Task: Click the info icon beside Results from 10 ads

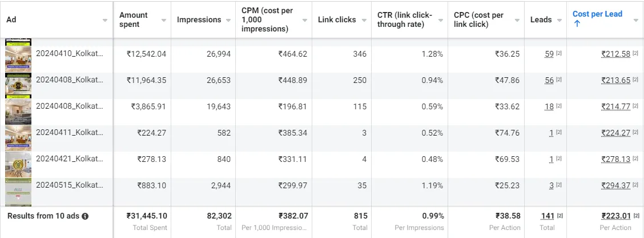Action: coord(85,216)
